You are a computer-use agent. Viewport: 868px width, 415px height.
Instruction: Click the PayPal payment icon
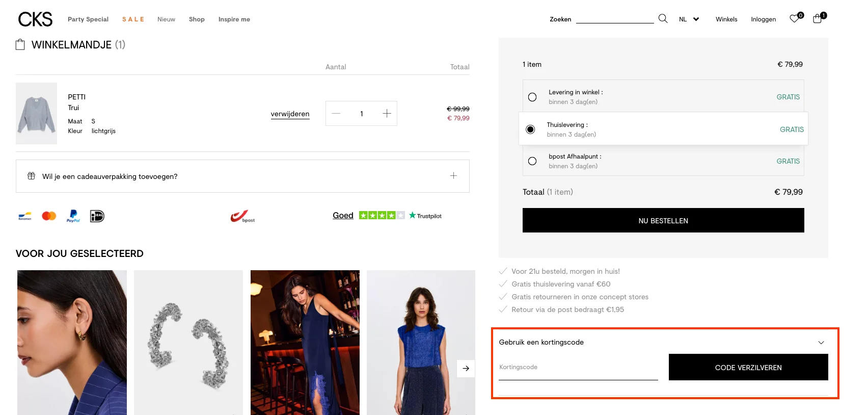coord(73,216)
